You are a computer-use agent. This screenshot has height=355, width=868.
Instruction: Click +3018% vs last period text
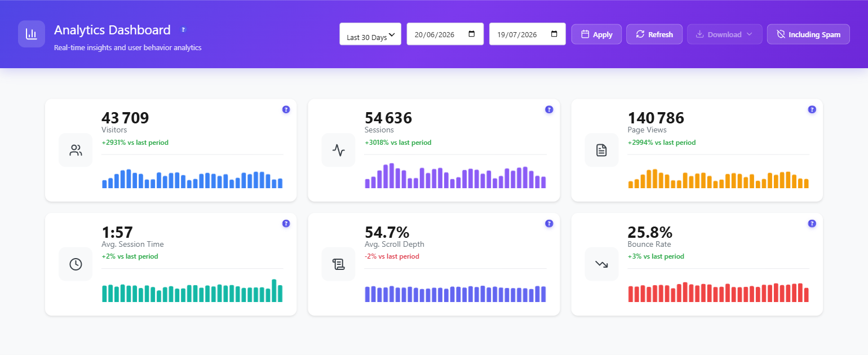click(x=398, y=143)
